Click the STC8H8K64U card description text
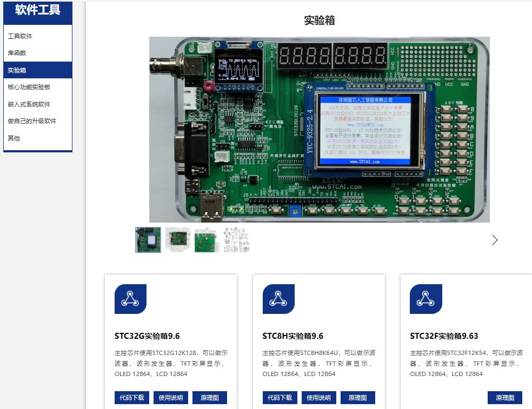Screen dimensions: 532x409 click(319, 363)
